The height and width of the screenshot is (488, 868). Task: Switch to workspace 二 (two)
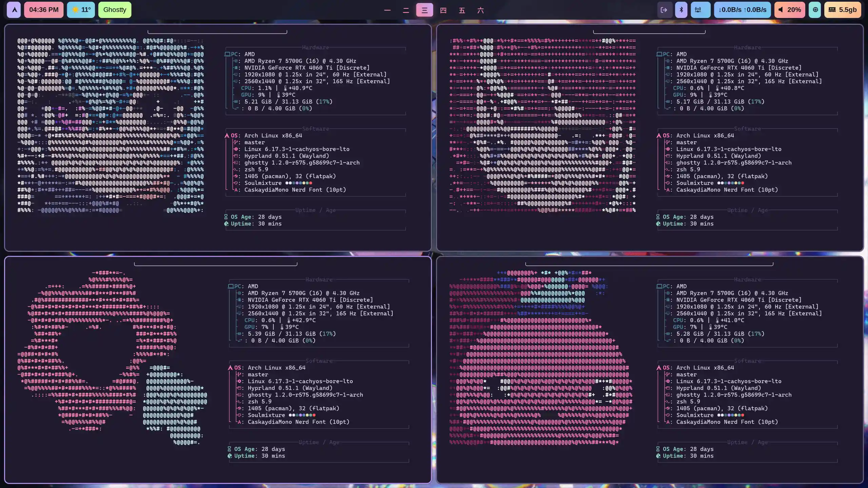(x=406, y=10)
